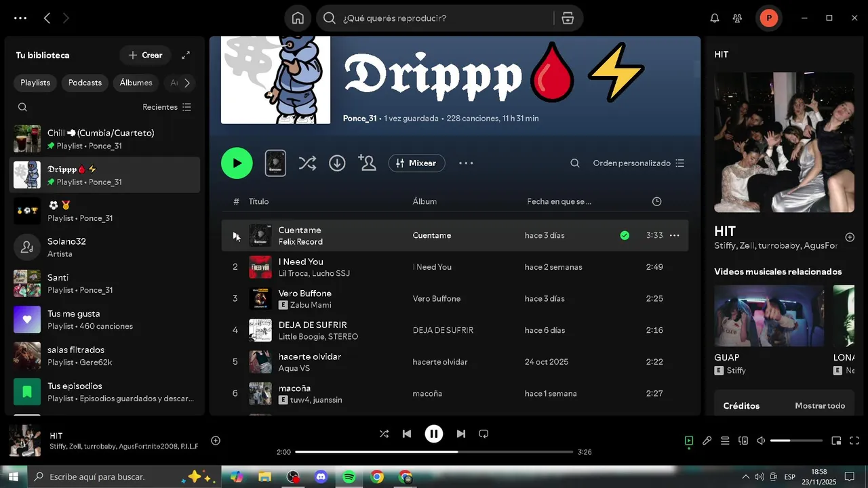Open friend activity icon
This screenshot has height=488, width=868.
point(737,18)
